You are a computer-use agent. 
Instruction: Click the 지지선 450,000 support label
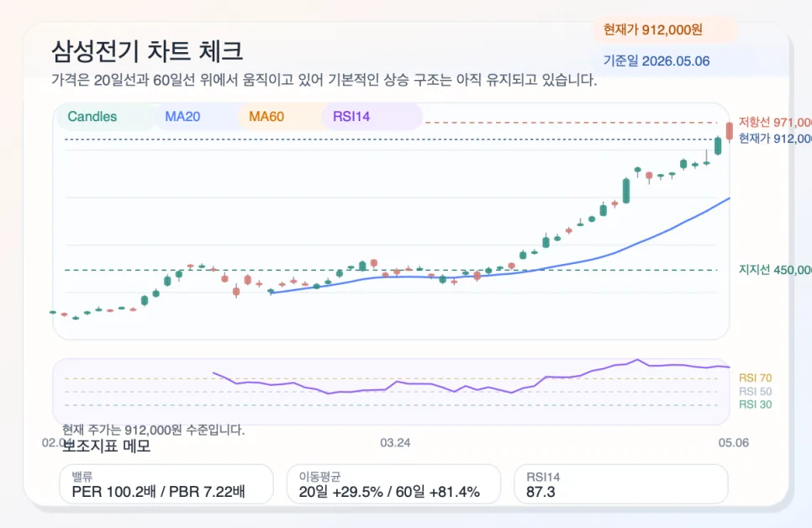click(x=775, y=270)
